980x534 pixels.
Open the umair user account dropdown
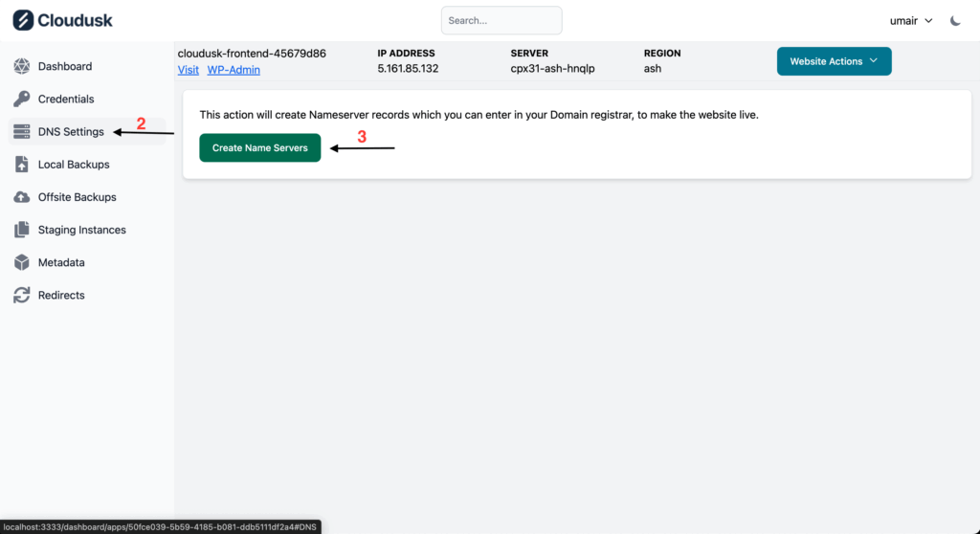pyautogui.click(x=911, y=21)
